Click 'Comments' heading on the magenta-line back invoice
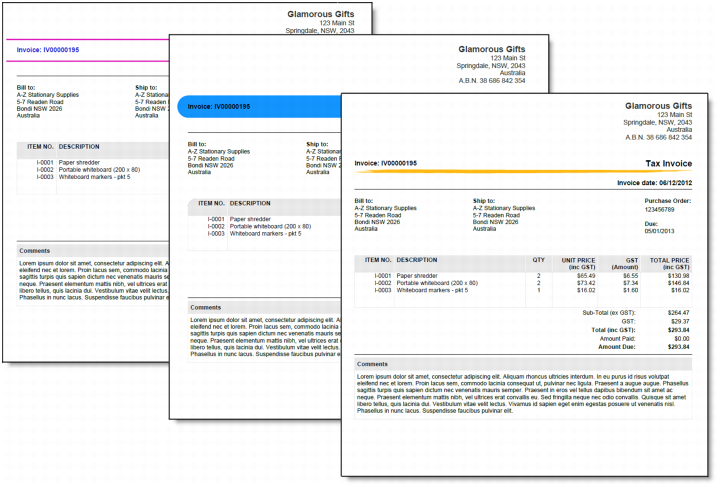The image size is (718, 486). point(34,251)
